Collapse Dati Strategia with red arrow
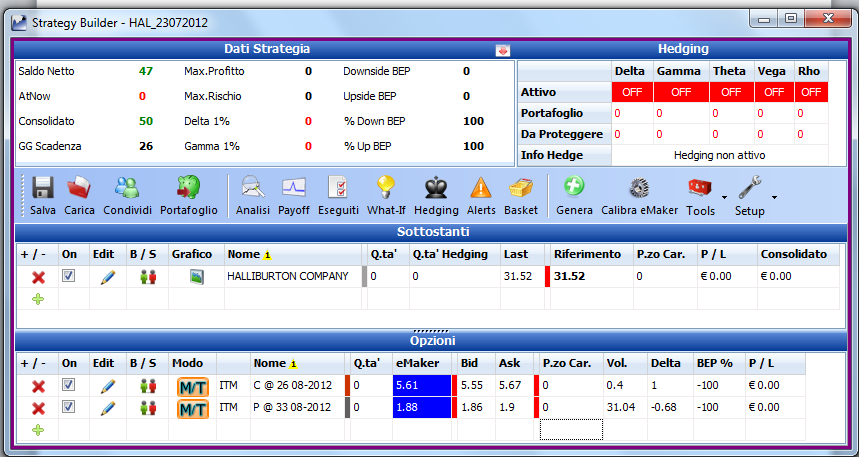 tap(502, 50)
